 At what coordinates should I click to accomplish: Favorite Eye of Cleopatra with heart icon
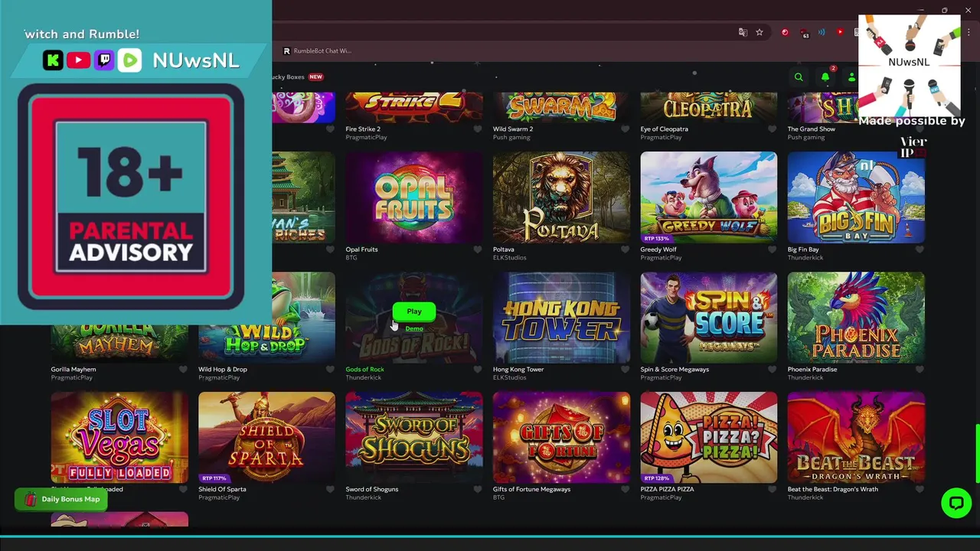(x=772, y=129)
